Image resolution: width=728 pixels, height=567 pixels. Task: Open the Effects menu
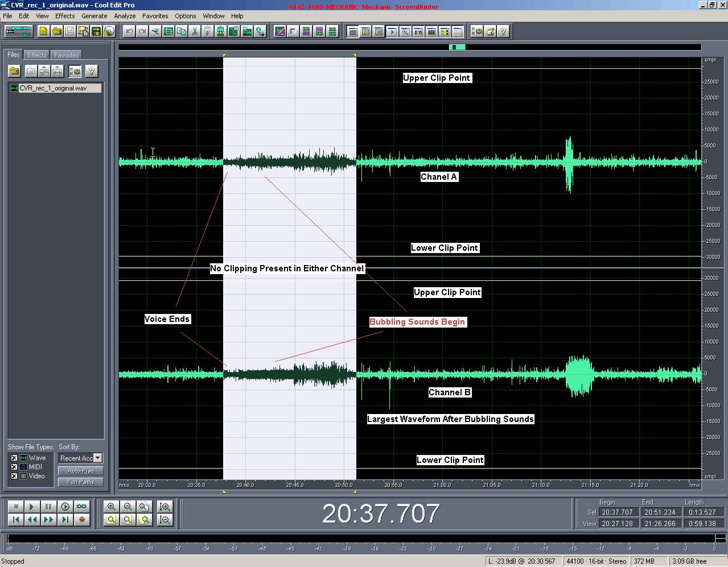65,16
